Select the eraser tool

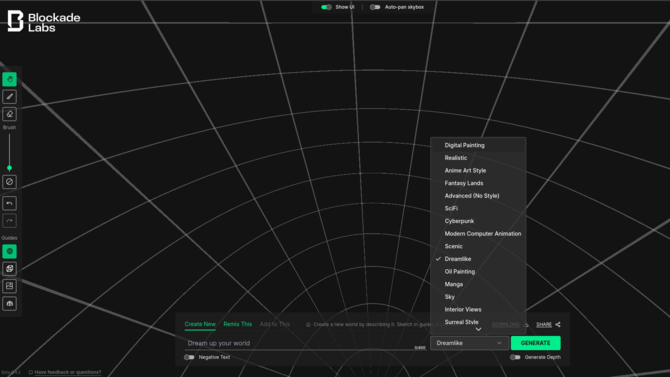9,114
